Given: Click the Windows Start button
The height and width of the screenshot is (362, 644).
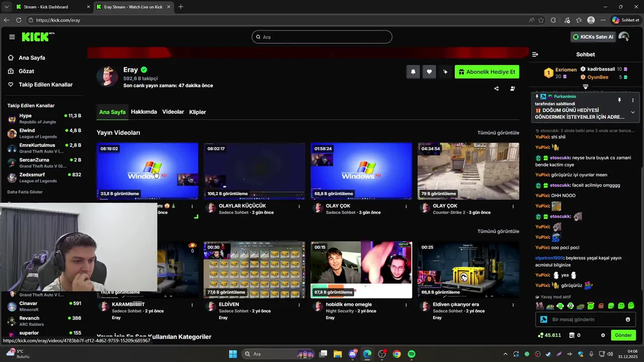Looking at the screenshot, I should pyautogui.click(x=233, y=354).
